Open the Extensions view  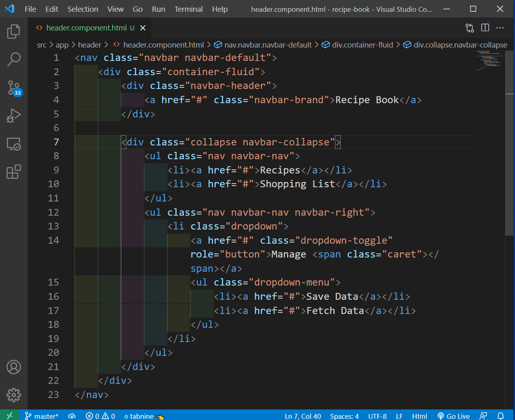point(13,172)
